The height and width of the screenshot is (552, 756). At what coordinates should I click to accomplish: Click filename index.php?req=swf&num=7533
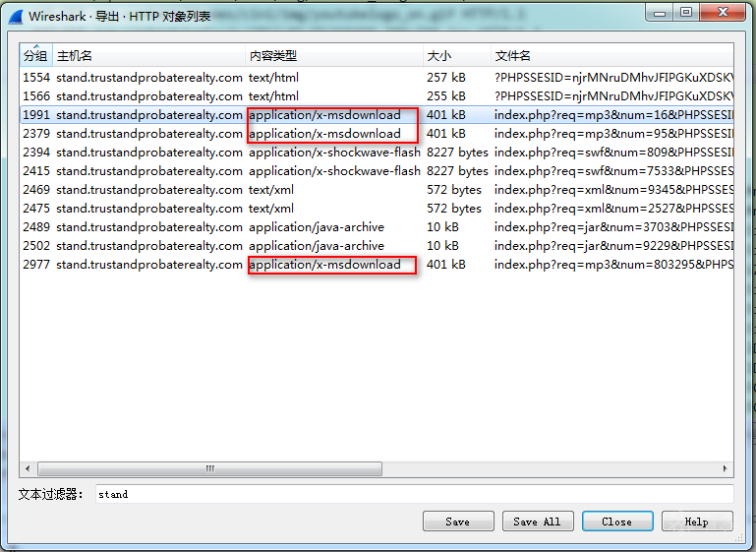613,171
